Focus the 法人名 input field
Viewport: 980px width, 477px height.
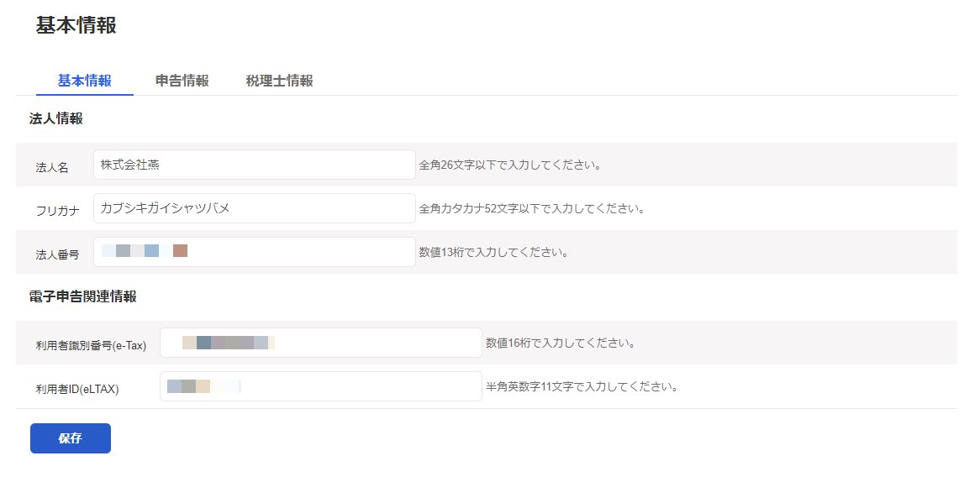pos(254,165)
